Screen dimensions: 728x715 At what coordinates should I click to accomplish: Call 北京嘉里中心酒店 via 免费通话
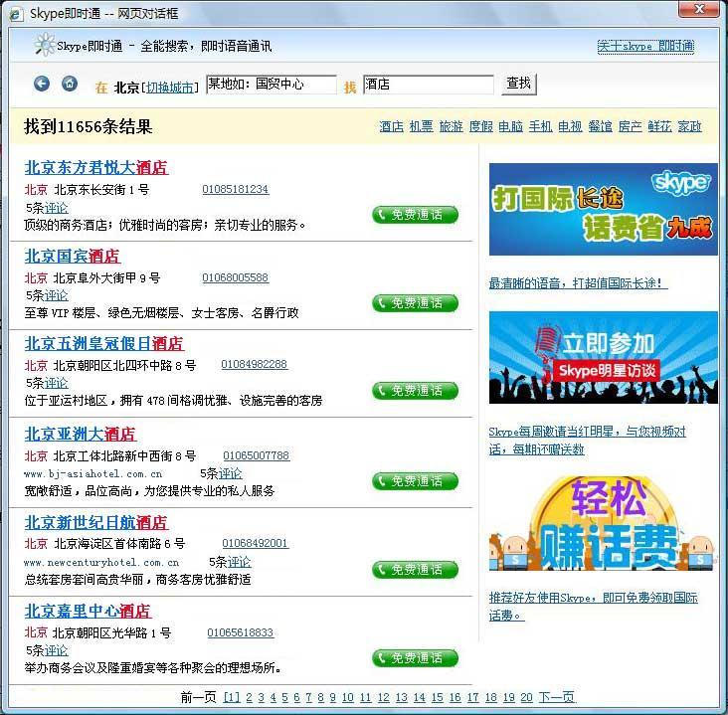point(415,657)
